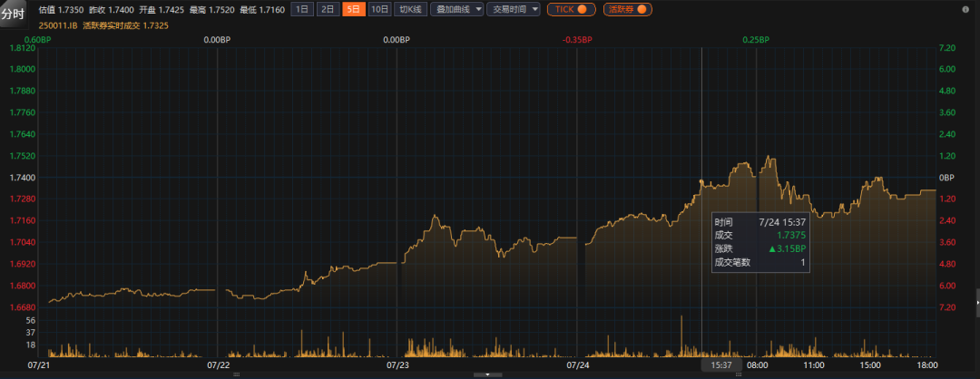Screen dimensions: 980x379
Task: Select the 1日 period tab
Action: 302,9
